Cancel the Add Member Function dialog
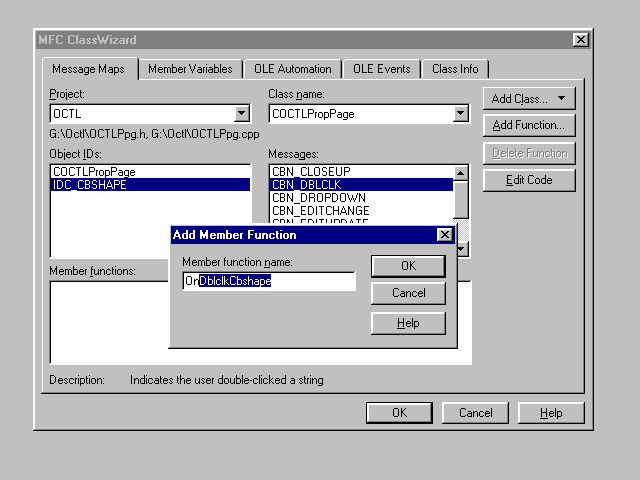Screen dimensions: 640x480 click(408, 293)
